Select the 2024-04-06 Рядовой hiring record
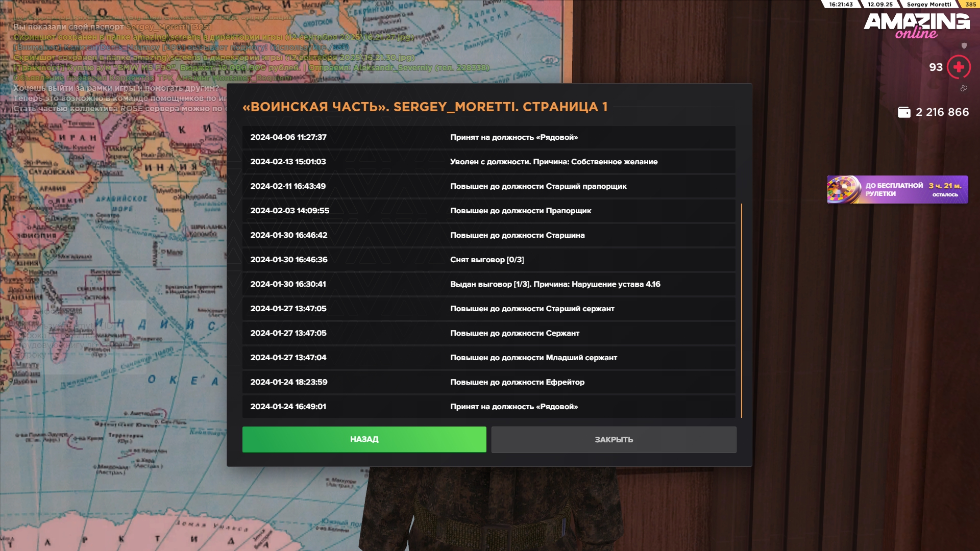The width and height of the screenshot is (980, 551). 488,137
